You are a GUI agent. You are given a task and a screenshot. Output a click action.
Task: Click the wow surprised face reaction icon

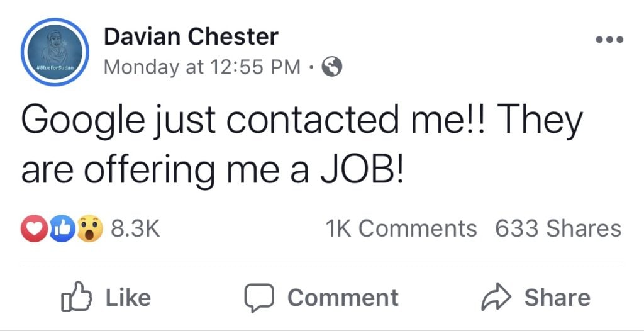pos(89,228)
